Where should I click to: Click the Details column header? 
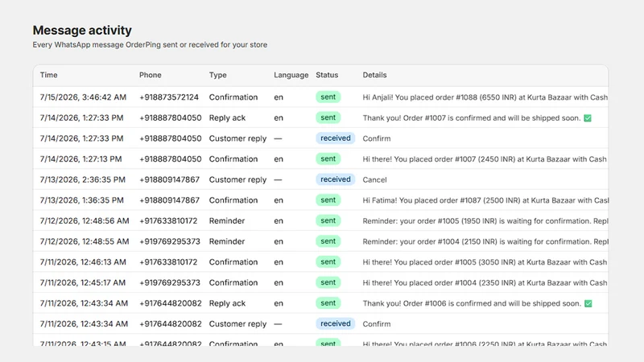click(374, 75)
